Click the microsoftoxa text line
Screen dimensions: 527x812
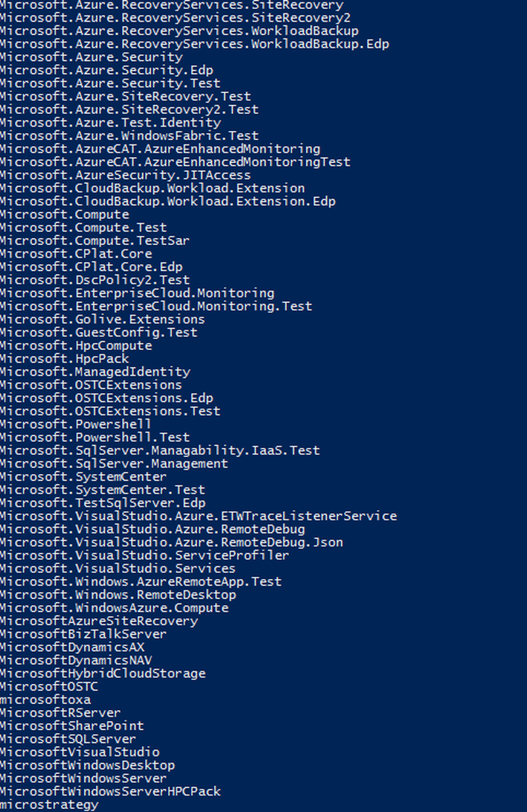[45, 700]
